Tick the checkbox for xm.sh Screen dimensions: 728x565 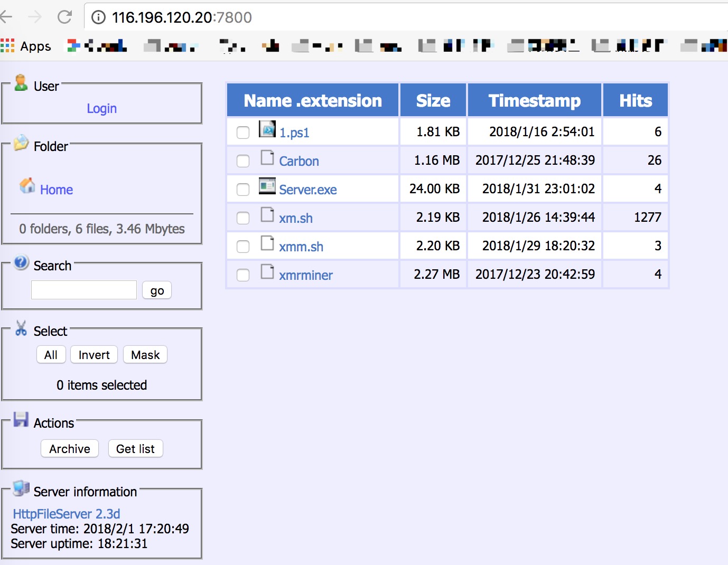tap(243, 218)
